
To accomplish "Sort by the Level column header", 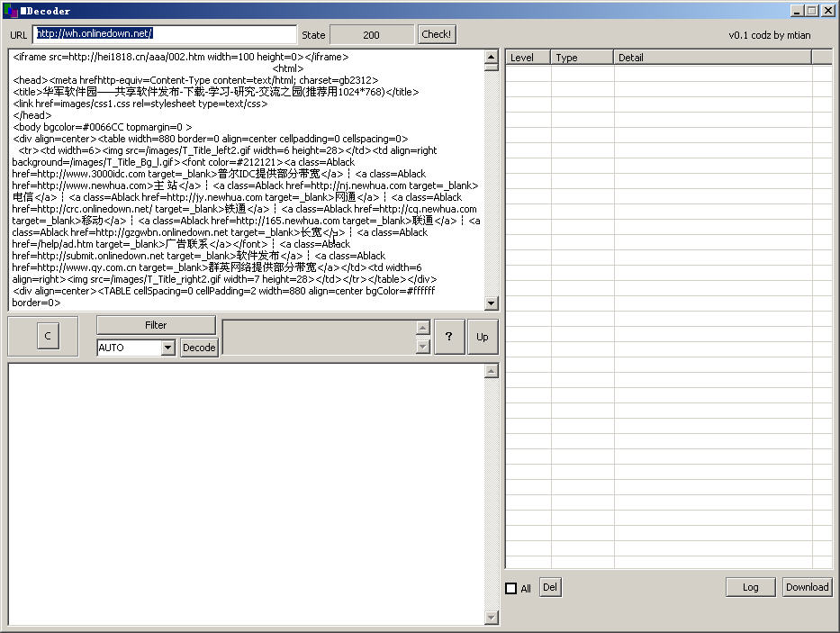I will 528,58.
